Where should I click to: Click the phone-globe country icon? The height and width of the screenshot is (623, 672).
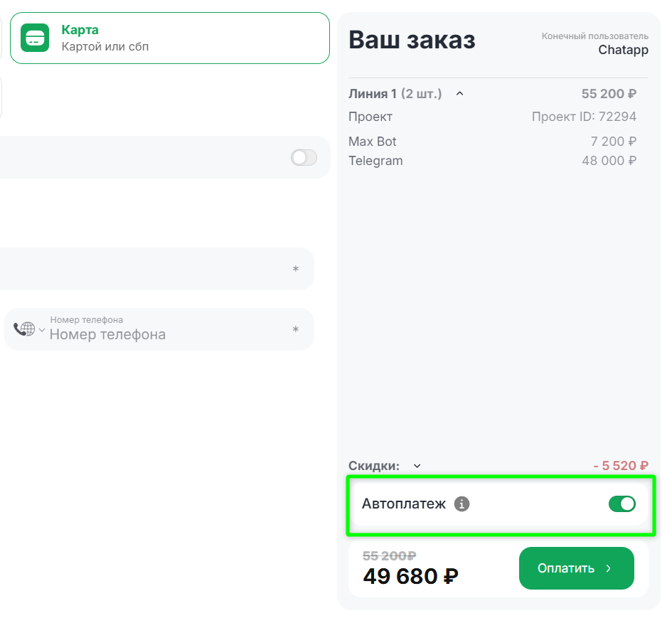click(23, 329)
